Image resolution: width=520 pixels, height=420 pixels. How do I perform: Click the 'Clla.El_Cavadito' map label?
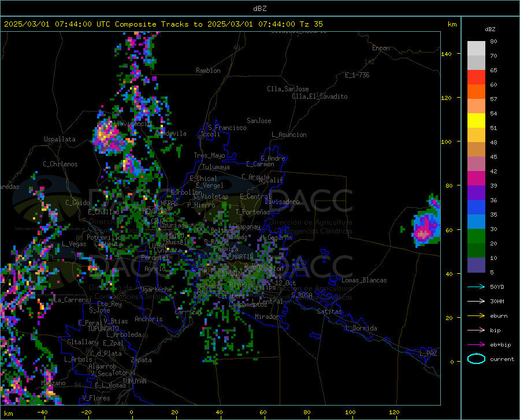click(320, 96)
